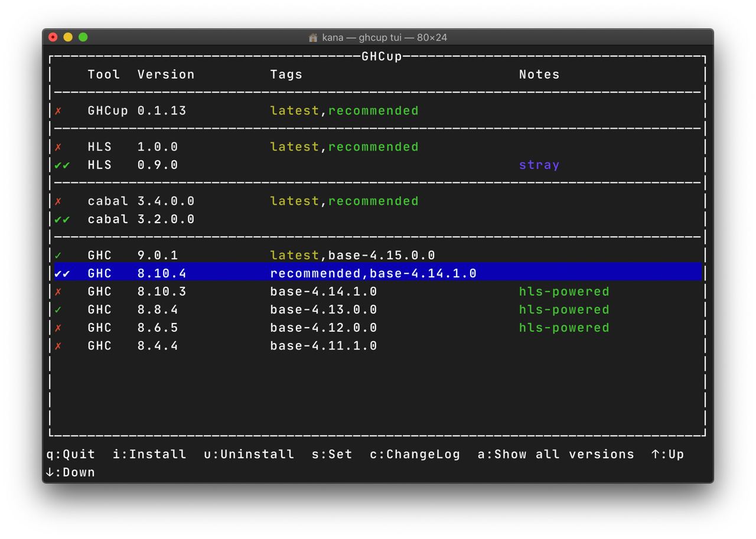
Task: Click the c:ChangeLog shortcut hint
Action: click(415, 454)
